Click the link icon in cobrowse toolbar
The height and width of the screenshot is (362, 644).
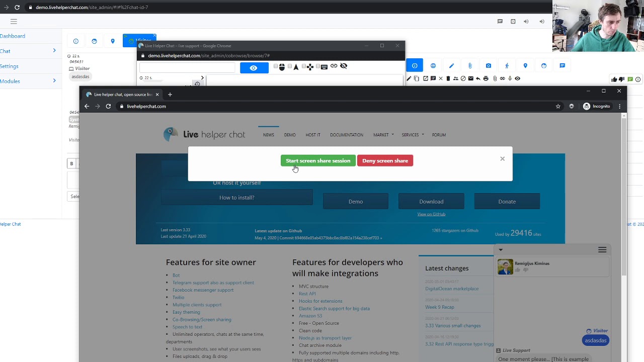click(x=334, y=66)
